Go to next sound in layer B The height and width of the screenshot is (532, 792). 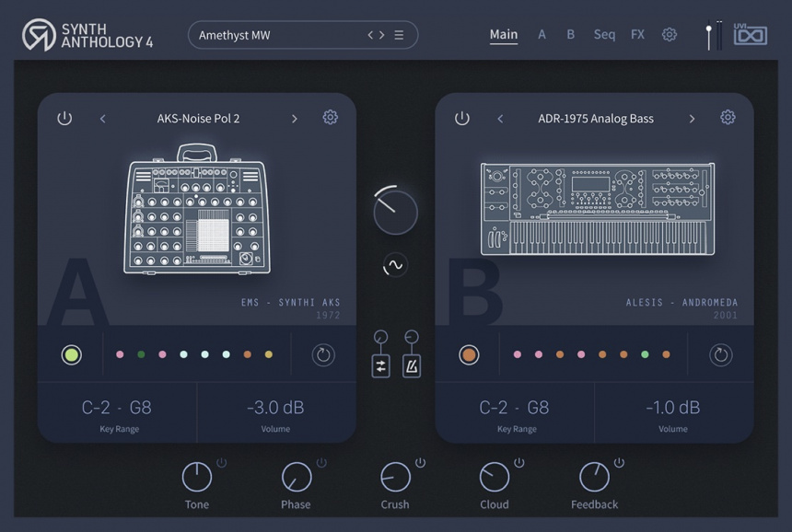click(x=692, y=119)
